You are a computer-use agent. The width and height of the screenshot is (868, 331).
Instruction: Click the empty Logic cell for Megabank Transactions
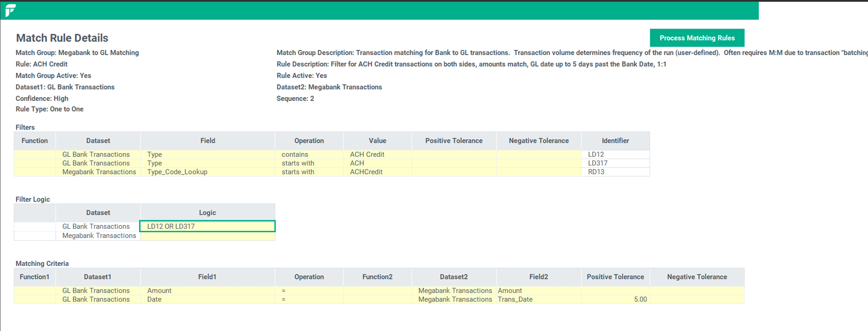(207, 236)
